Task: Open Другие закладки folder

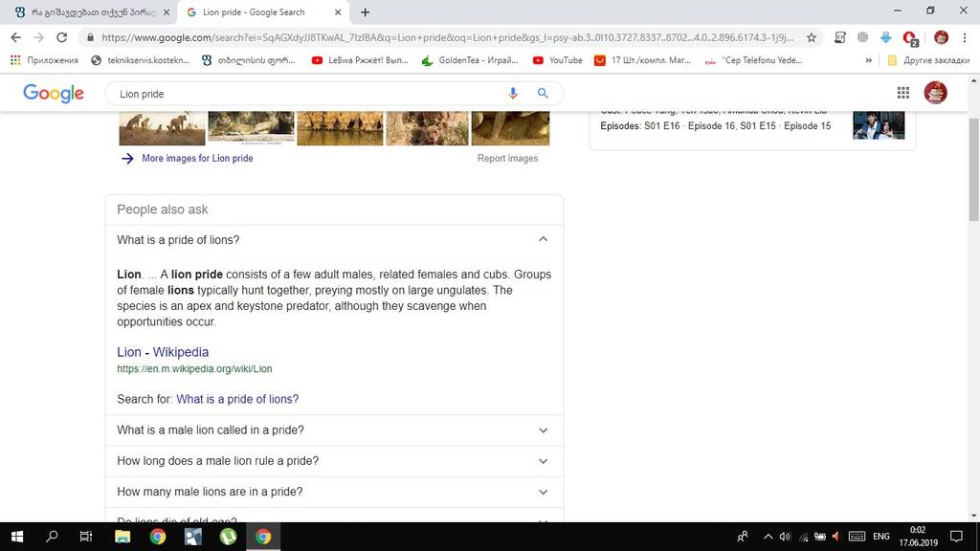Action: click(x=928, y=60)
